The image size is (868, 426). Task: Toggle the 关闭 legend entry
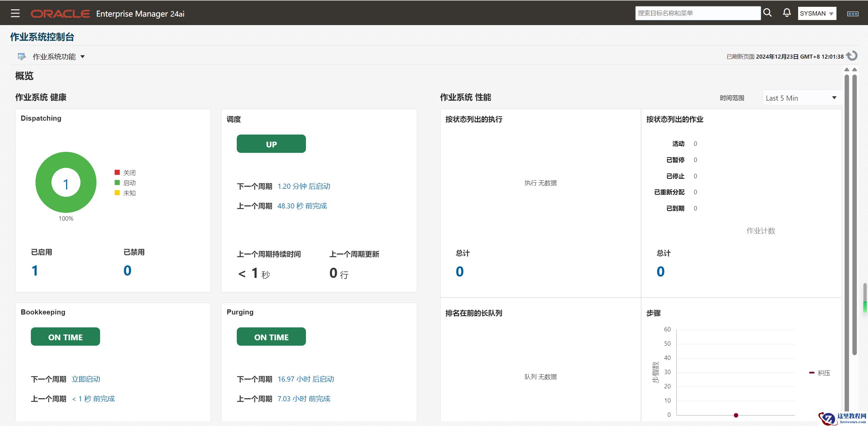tap(125, 173)
